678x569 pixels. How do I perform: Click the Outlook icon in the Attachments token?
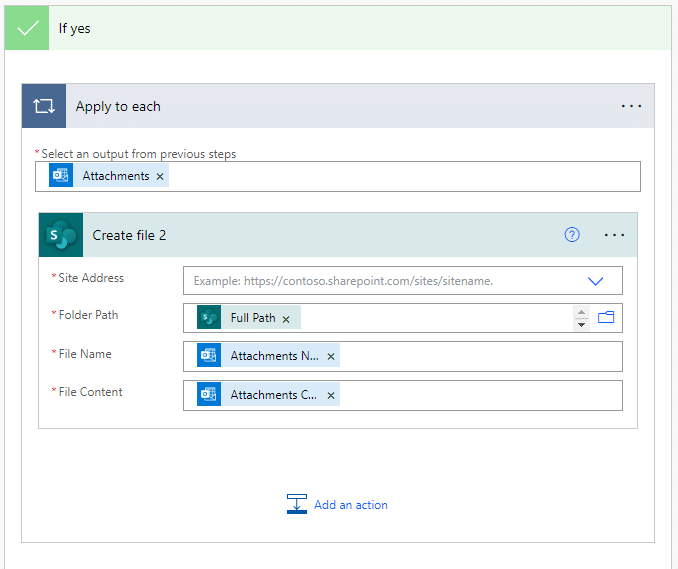[61, 176]
